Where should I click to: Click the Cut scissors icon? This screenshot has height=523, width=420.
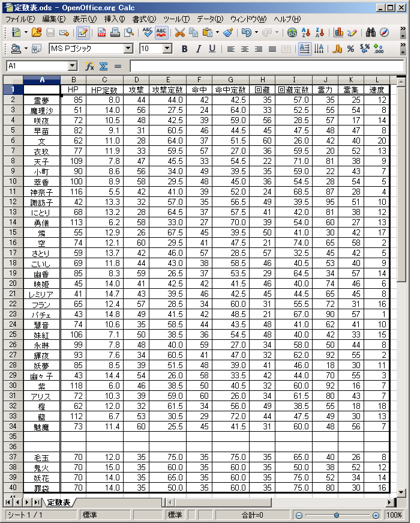pyautogui.click(x=179, y=32)
